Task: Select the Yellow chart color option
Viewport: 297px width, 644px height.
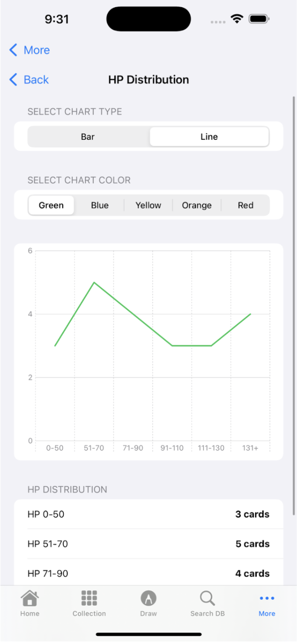Action: tap(148, 205)
